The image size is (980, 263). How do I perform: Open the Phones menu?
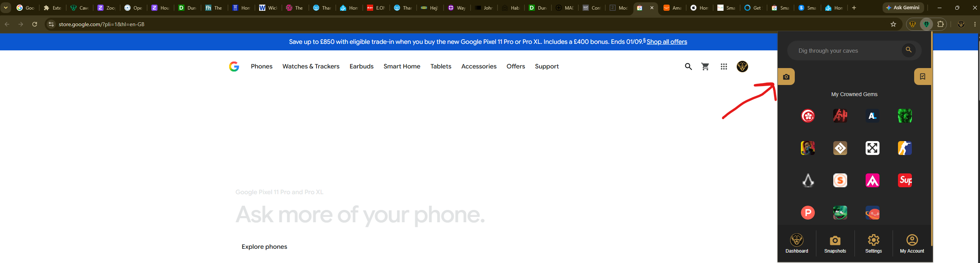[262, 67]
